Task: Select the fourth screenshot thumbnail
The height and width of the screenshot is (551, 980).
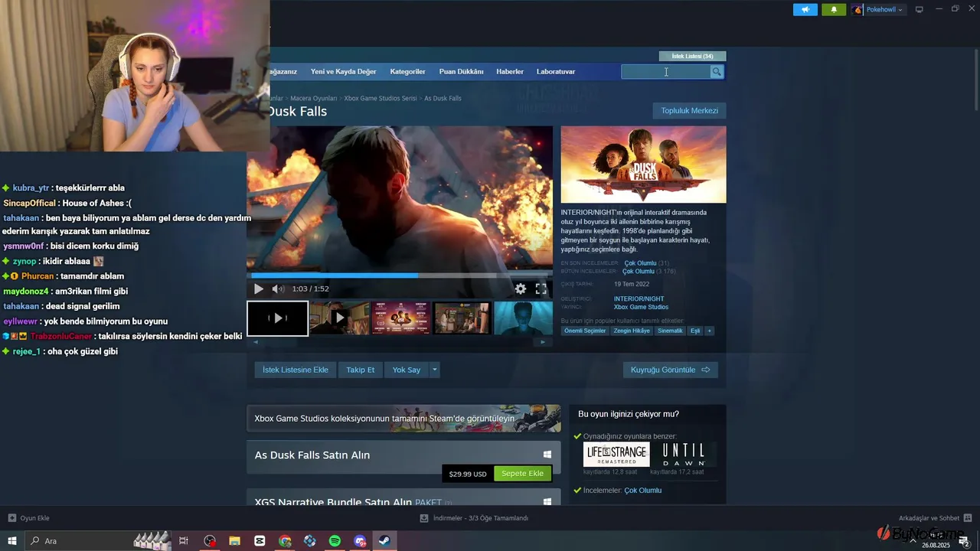Action: tap(462, 318)
